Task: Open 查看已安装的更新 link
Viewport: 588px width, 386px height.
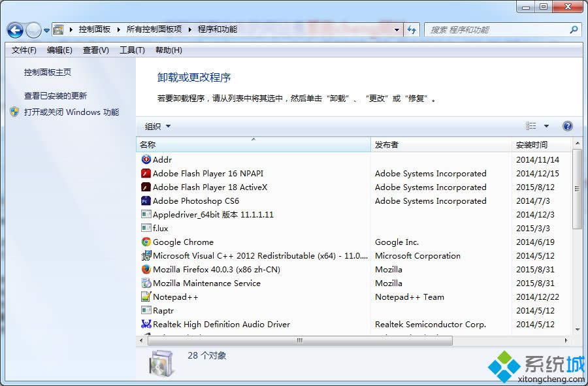Action: (56, 96)
